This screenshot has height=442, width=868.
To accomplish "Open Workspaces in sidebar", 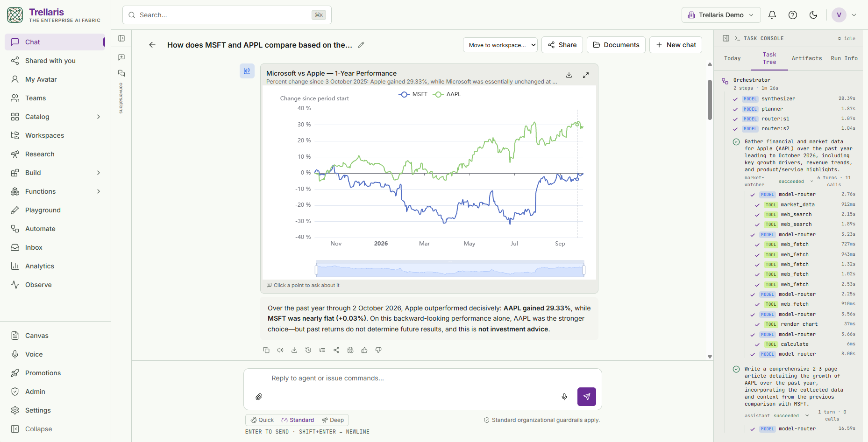I will click(55, 135).
